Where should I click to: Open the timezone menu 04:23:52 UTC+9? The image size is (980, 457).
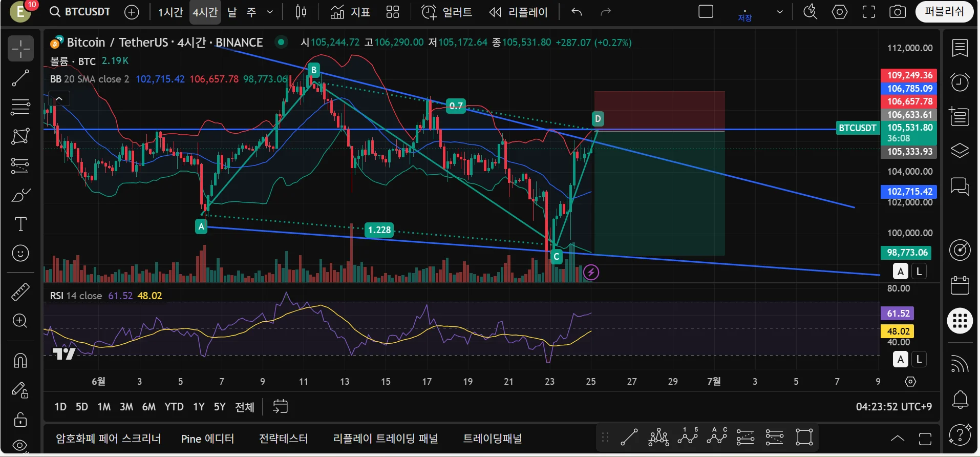[894, 407]
